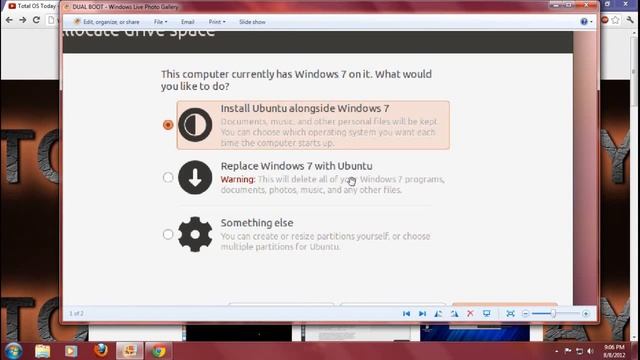Image resolution: width=640 pixels, height=360 pixels.
Task: Click Chrome back arrow button
Action: (9, 20)
